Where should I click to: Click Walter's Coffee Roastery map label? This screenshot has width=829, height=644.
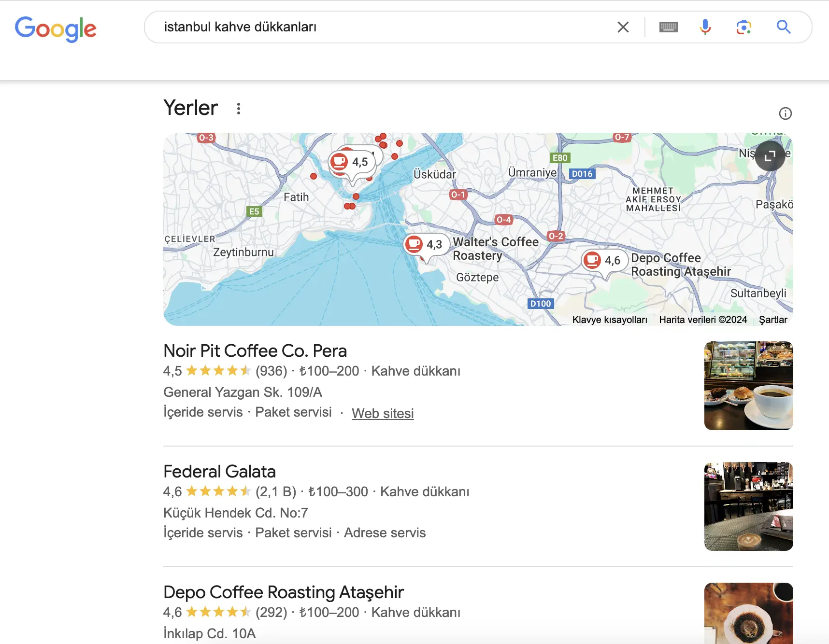pos(496,249)
